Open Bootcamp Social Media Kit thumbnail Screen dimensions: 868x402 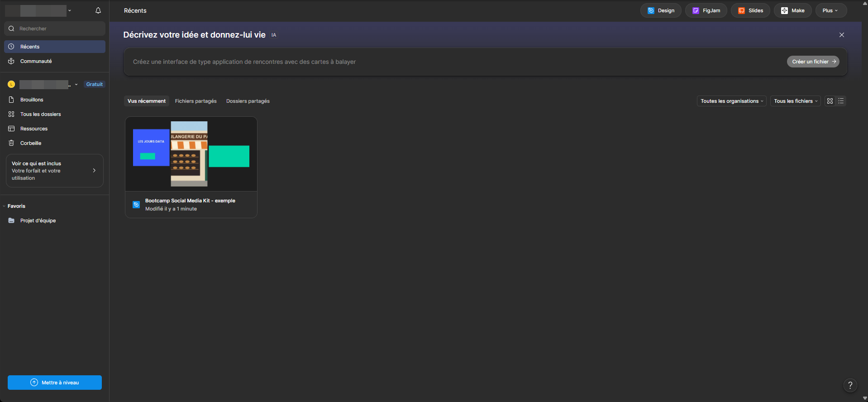191,154
